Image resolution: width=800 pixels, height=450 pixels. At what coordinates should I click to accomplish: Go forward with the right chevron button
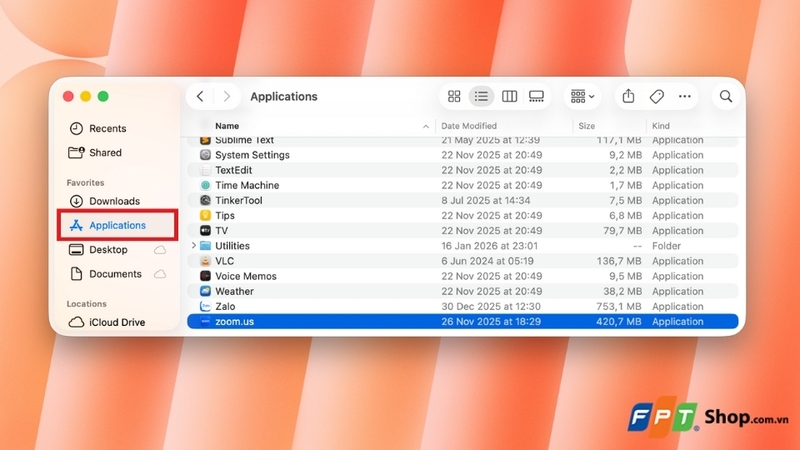tap(227, 96)
